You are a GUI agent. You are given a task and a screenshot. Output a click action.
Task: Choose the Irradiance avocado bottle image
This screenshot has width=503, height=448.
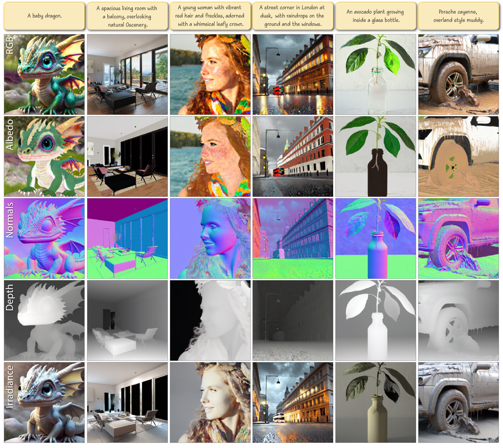coord(376,402)
